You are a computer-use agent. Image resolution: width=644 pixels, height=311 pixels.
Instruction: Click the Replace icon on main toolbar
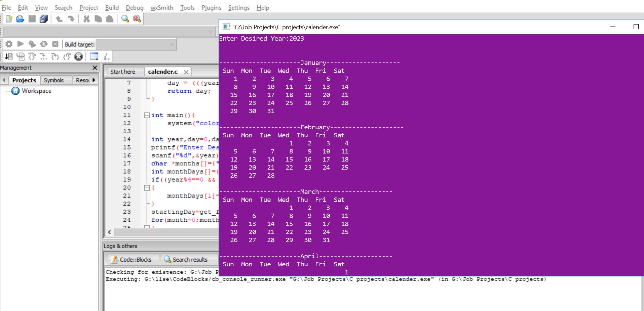click(x=137, y=19)
